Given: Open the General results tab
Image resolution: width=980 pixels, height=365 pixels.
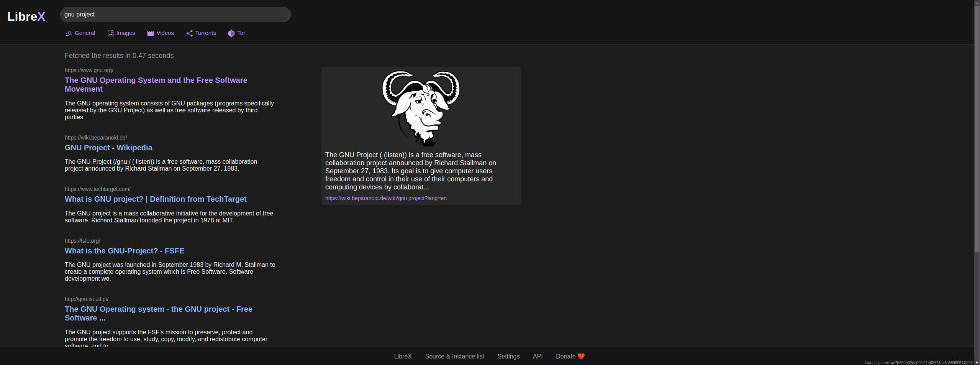Looking at the screenshot, I should pos(80,33).
